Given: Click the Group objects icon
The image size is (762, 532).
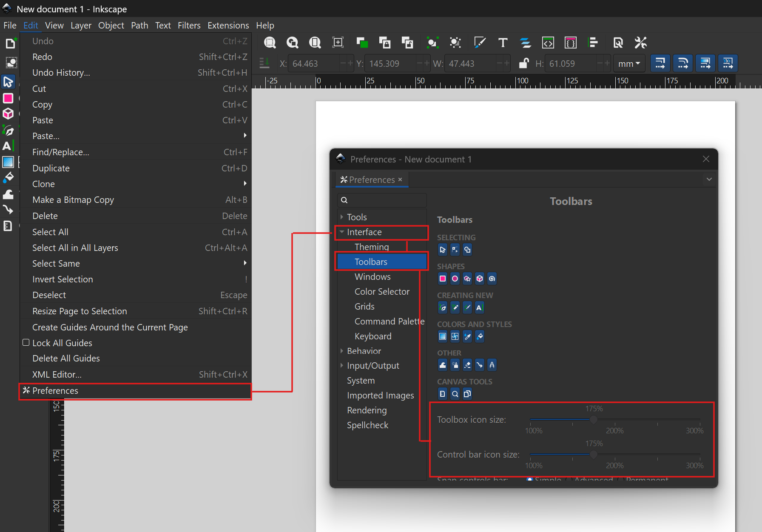Looking at the screenshot, I should [x=432, y=43].
